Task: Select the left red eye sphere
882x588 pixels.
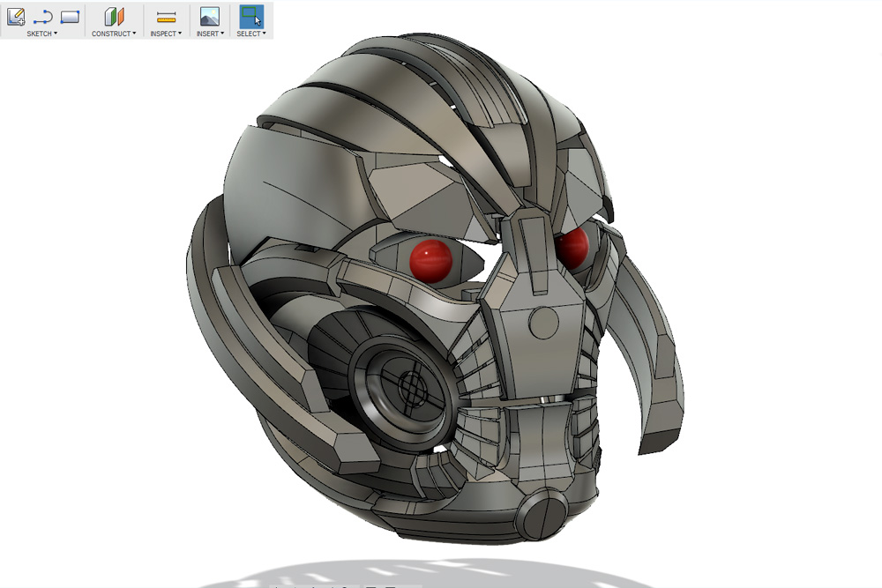Action: 431,257
